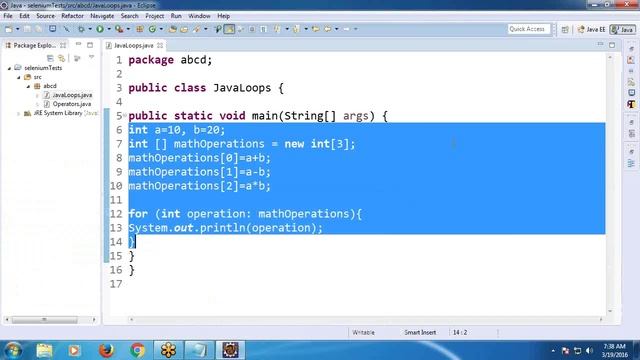Open the New Java Class dropdown arrow
Viewport: 640px width, 360px height.
coord(161,29)
